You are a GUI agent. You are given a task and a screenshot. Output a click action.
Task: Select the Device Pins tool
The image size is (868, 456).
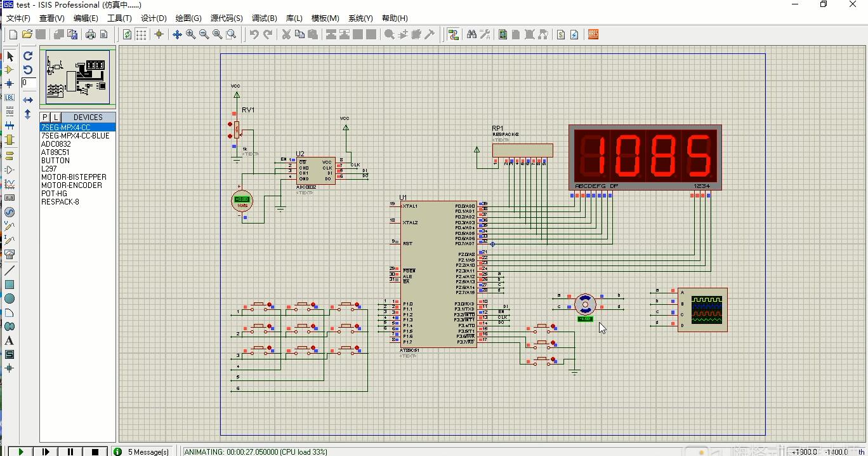pyautogui.click(x=10, y=170)
